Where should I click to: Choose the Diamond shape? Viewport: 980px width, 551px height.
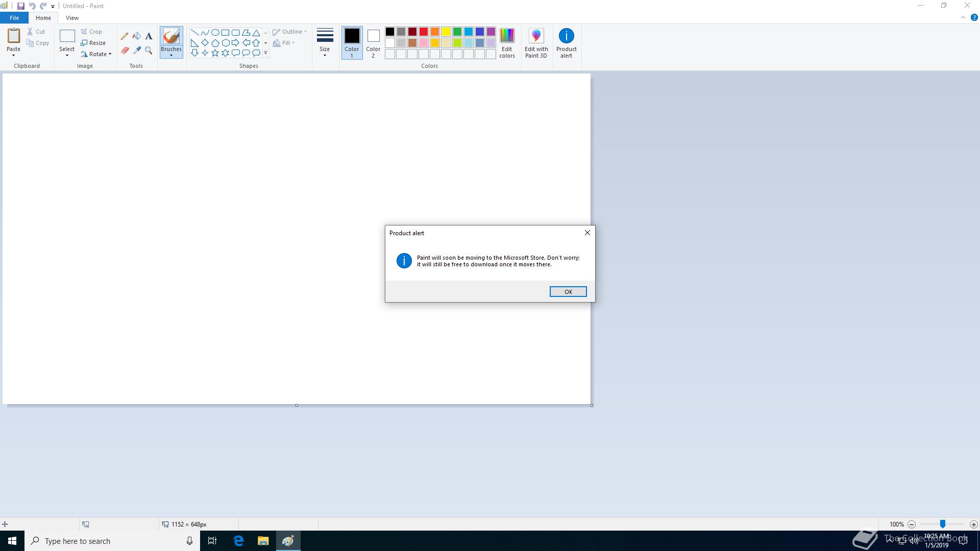(205, 42)
